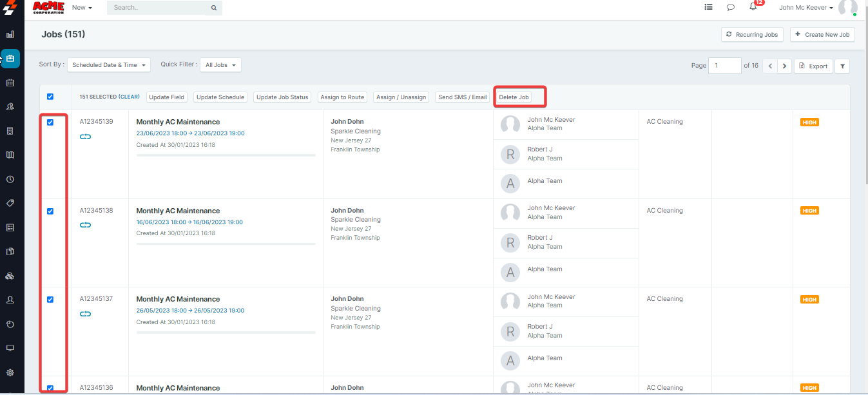This screenshot has width=868, height=395.
Task: Toggle the checkbox for job A12345137
Action: click(x=50, y=300)
